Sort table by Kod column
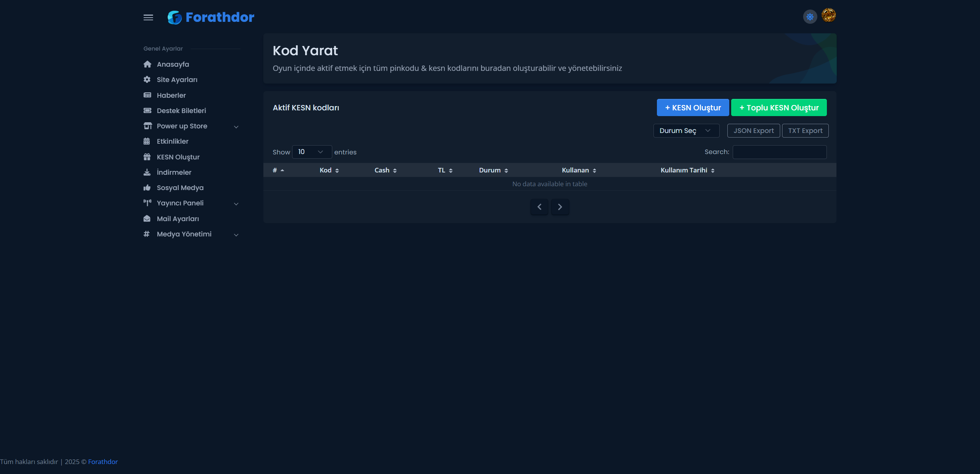Viewport: 980px width, 474px height. 329,170
